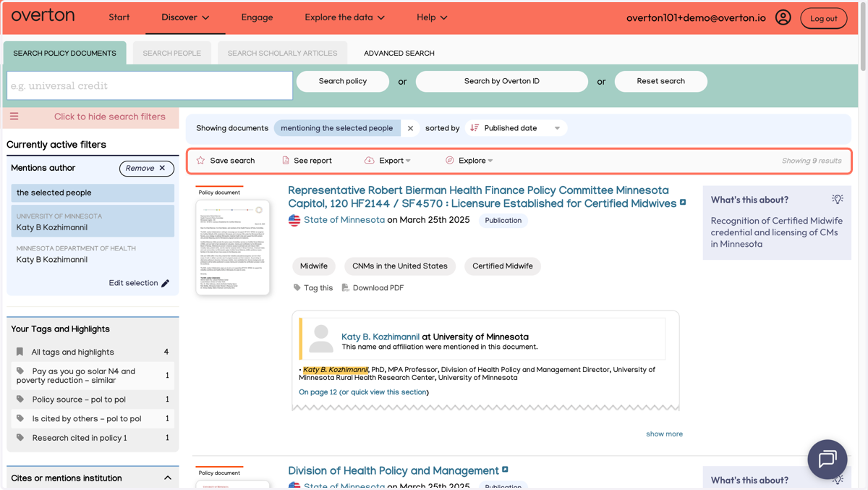Click to hide search filters
This screenshot has width=868, height=490.
point(110,117)
